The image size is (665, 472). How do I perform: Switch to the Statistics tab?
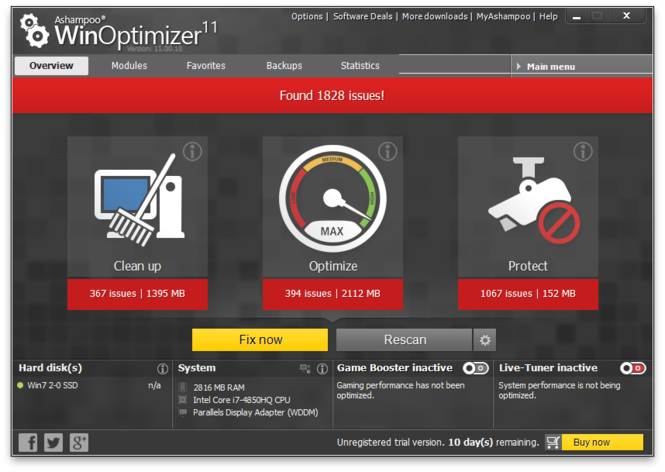point(360,66)
